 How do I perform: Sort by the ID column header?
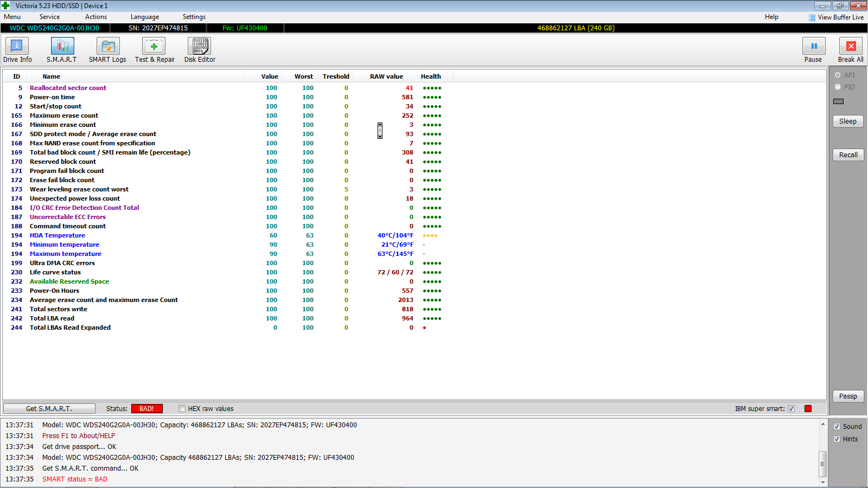pyautogui.click(x=16, y=76)
